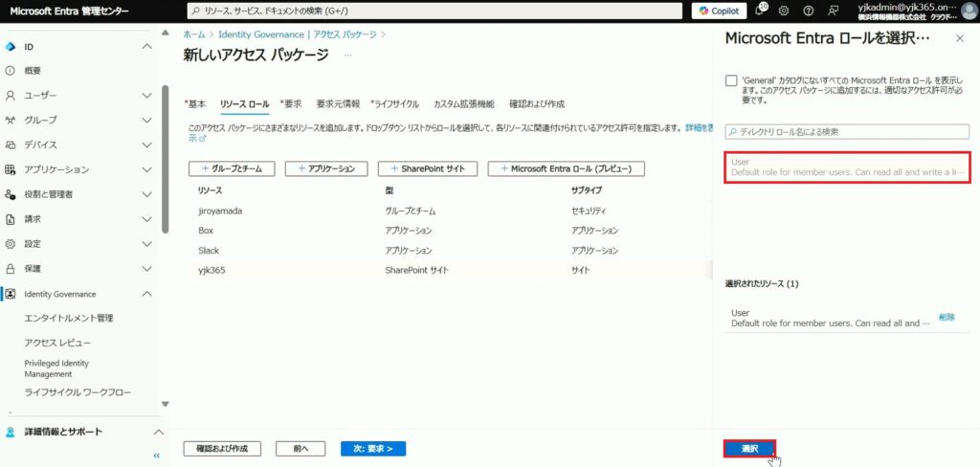Click + Microsoft Entra ロール (プレビュー) button
The image size is (980, 467).
click(x=567, y=168)
